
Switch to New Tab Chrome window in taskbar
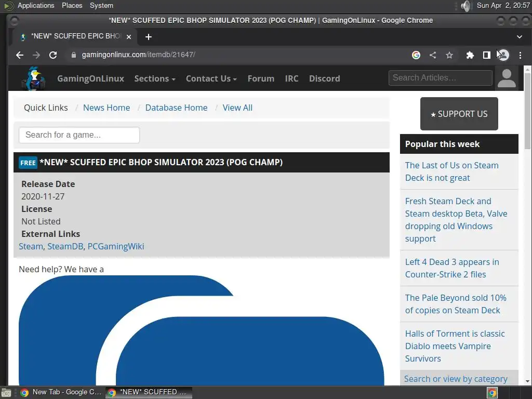[61, 393]
